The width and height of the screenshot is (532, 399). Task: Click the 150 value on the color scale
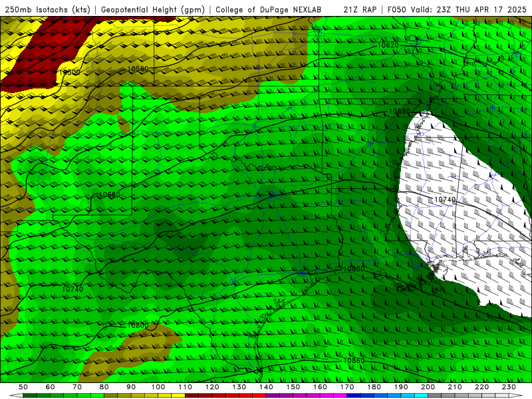tap(293, 387)
